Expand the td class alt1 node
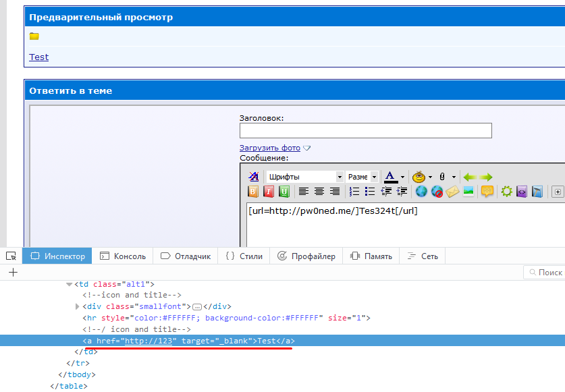 click(x=69, y=285)
